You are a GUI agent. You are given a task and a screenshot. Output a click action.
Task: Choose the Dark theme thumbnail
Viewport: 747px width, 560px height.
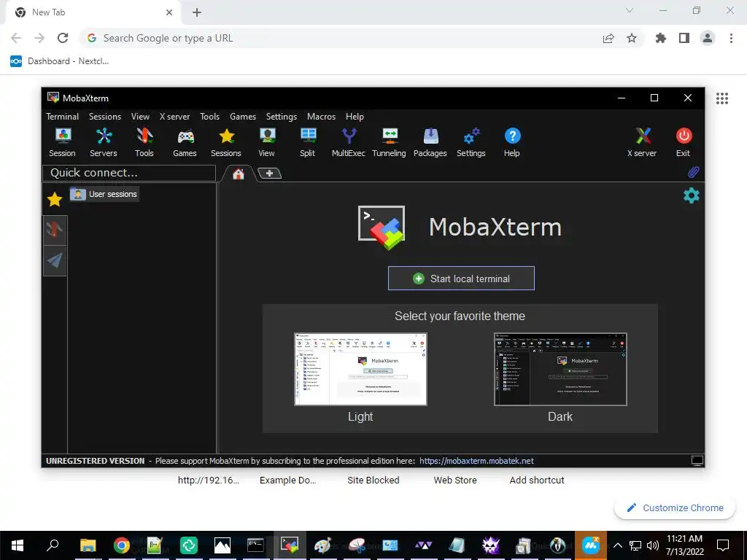[x=560, y=369]
